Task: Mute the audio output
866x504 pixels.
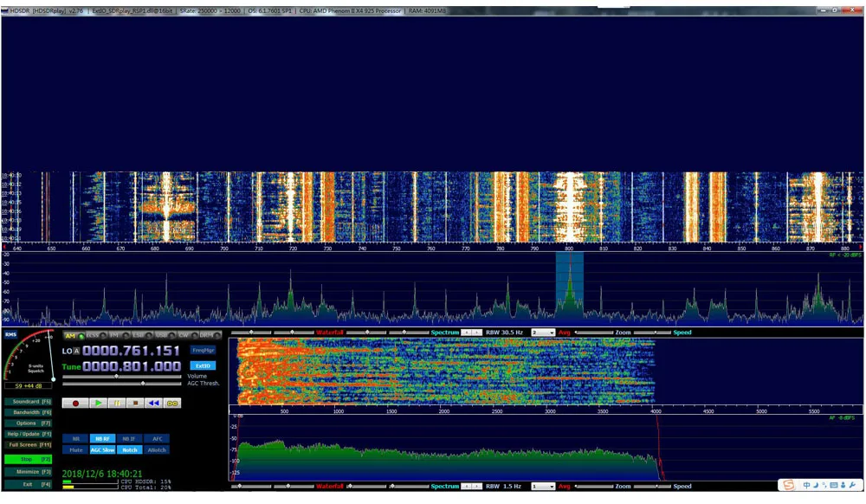Action: (75, 450)
